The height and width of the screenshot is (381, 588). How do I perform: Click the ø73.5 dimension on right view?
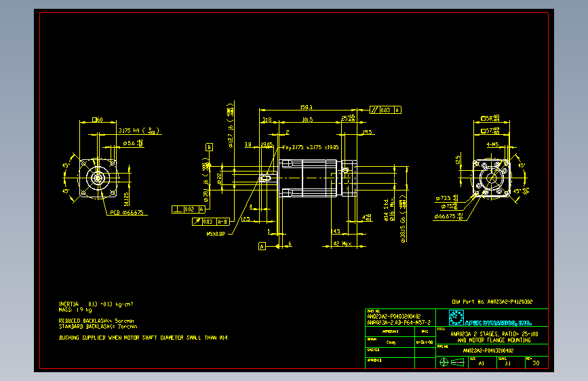click(x=447, y=198)
